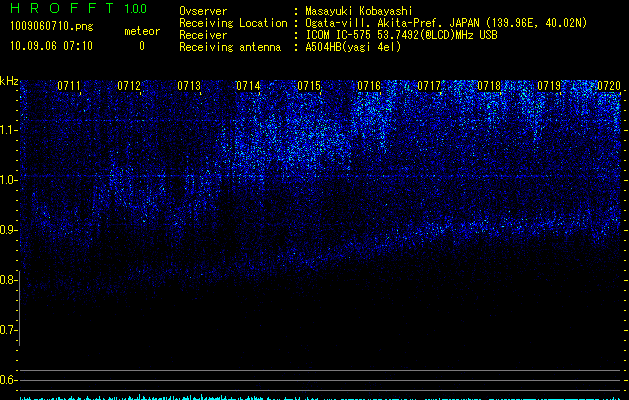This screenshot has width=629, height=400.
Task: Click the 1.0 kHz axis label
Action: tap(8, 180)
